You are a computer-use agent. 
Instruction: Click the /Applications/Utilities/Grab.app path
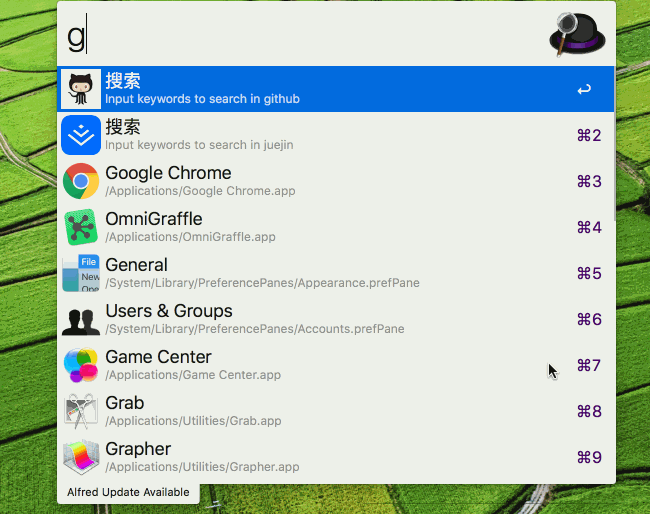[x=193, y=421]
